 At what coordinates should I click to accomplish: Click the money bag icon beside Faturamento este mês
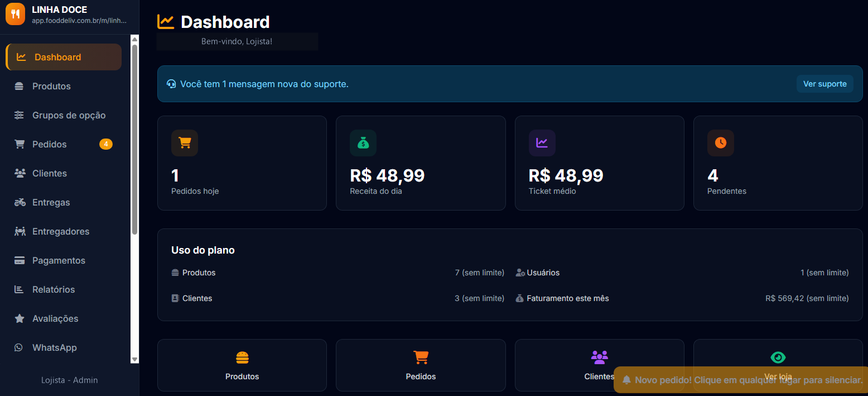[520, 298]
